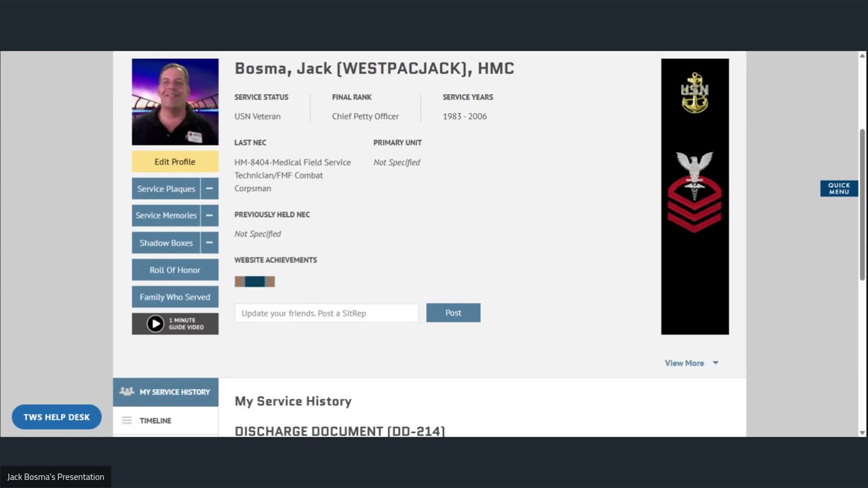Open Service Plaques
Viewport: 868px width, 488px height.
point(166,188)
